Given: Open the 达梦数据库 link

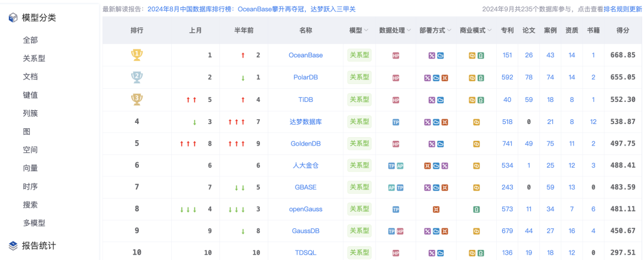Looking at the screenshot, I should [305, 122].
